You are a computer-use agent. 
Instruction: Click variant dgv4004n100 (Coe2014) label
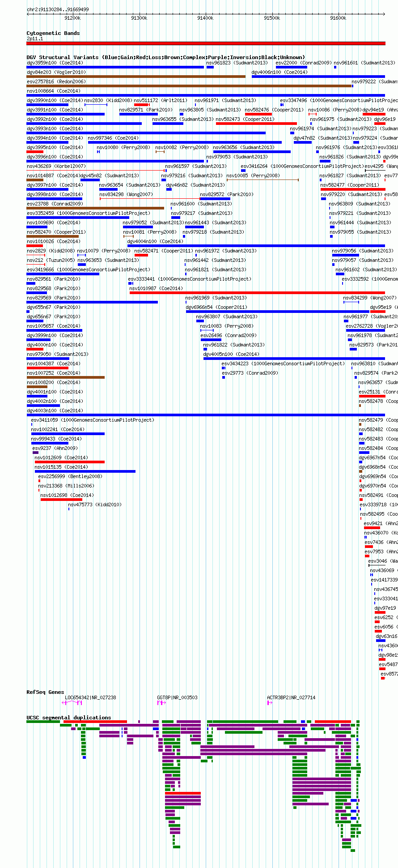(155, 241)
